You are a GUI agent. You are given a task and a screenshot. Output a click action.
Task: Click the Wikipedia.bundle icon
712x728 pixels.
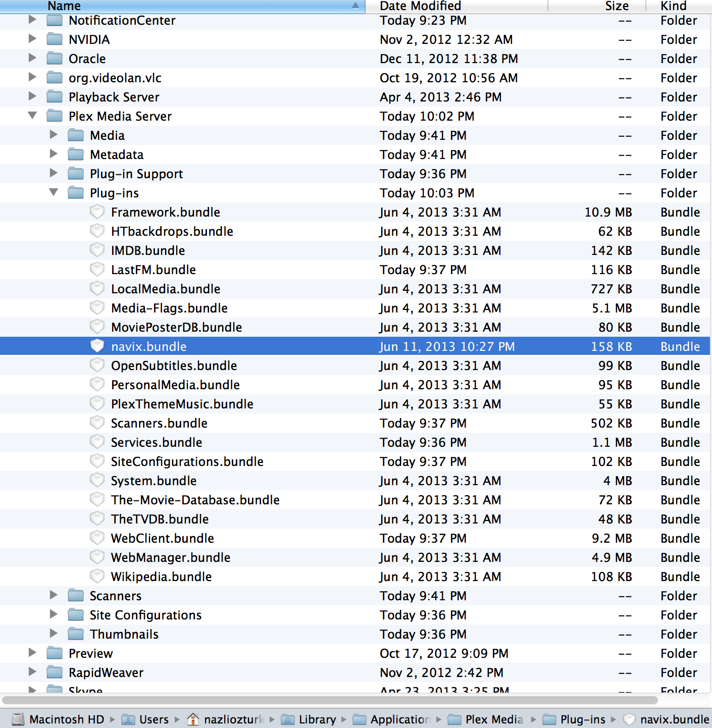(97, 577)
